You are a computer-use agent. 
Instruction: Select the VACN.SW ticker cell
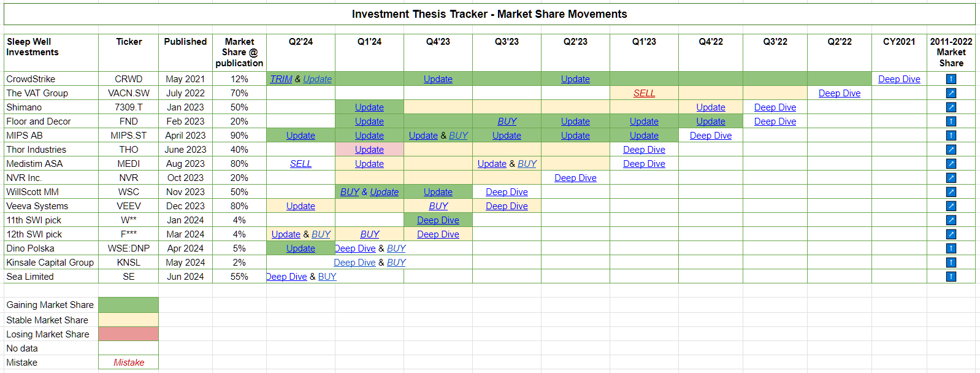128,93
